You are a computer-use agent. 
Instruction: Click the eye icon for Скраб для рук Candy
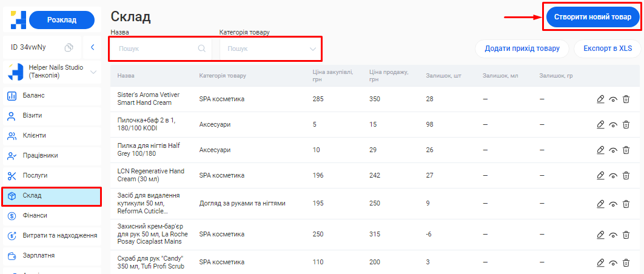(x=613, y=263)
